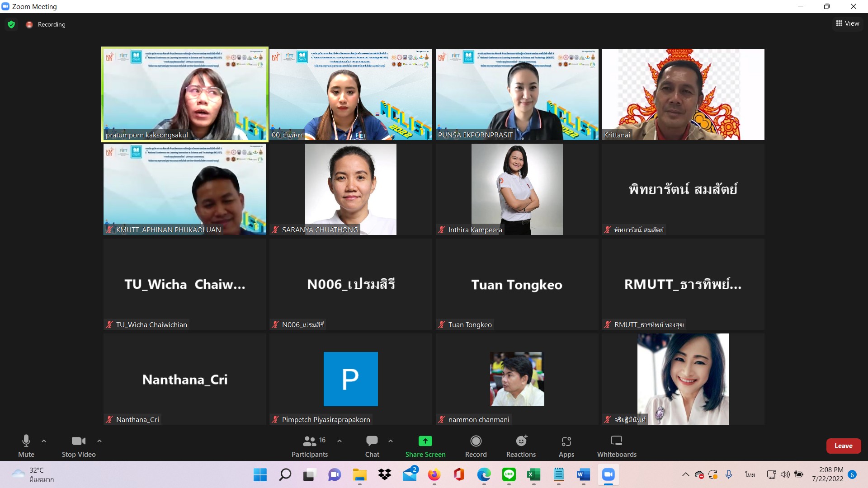This screenshot has width=868, height=488.
Task: Open the Chat panel
Action: click(372, 446)
